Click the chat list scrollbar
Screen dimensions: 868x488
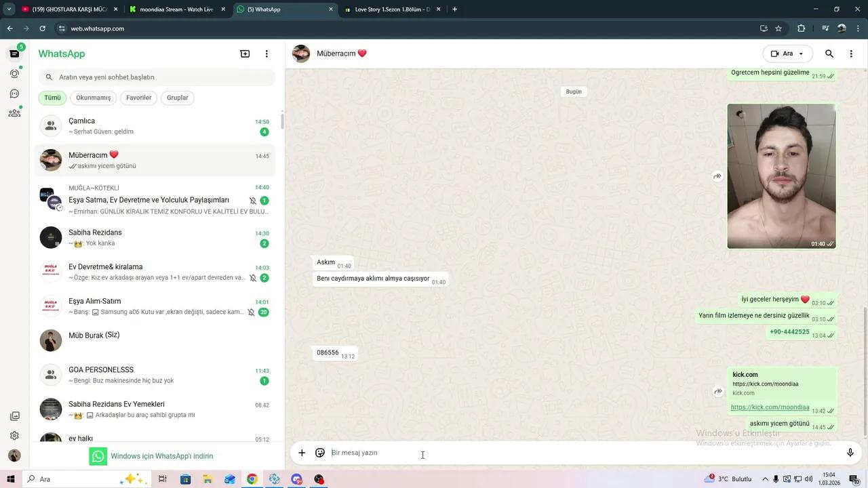click(x=282, y=122)
